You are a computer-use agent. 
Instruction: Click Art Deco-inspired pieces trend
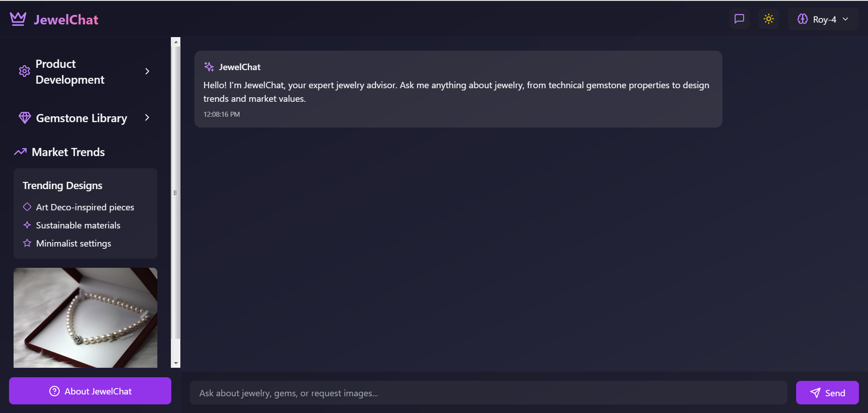point(85,207)
